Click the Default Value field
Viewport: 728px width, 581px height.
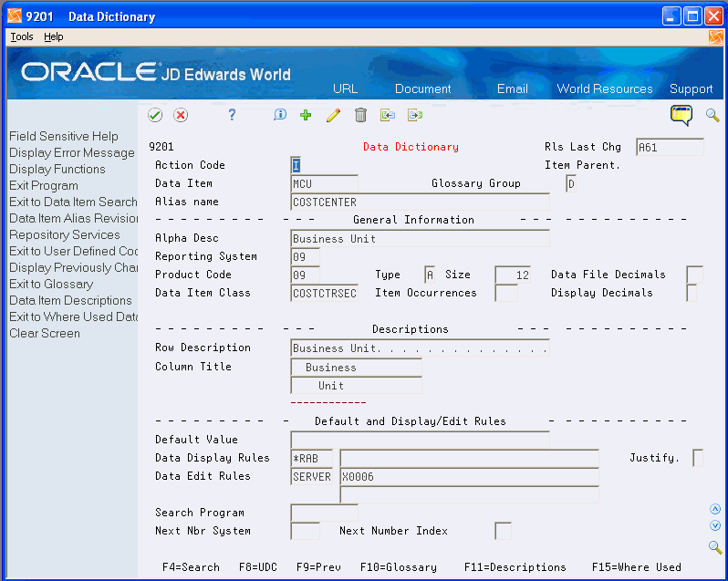pos(421,440)
